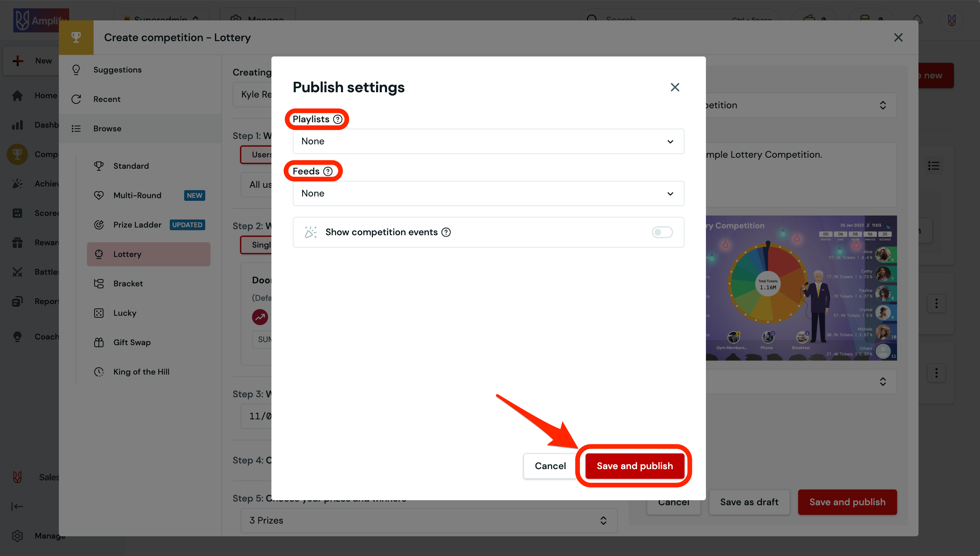Image resolution: width=980 pixels, height=556 pixels.
Task: Open the Feeds dropdown set to None
Action: click(488, 193)
